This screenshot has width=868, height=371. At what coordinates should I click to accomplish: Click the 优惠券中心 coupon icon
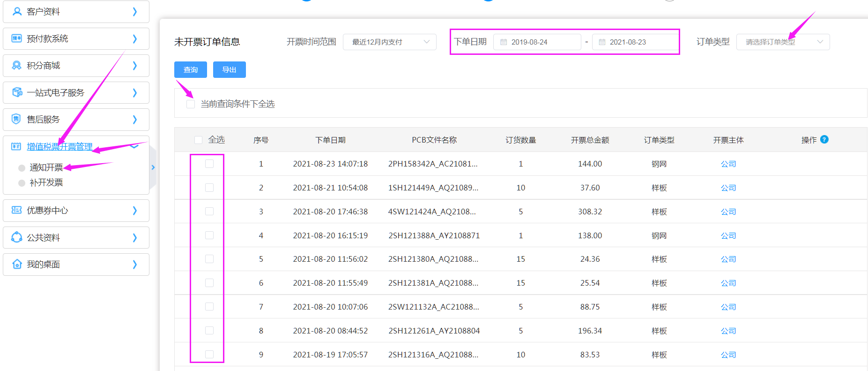point(17,210)
